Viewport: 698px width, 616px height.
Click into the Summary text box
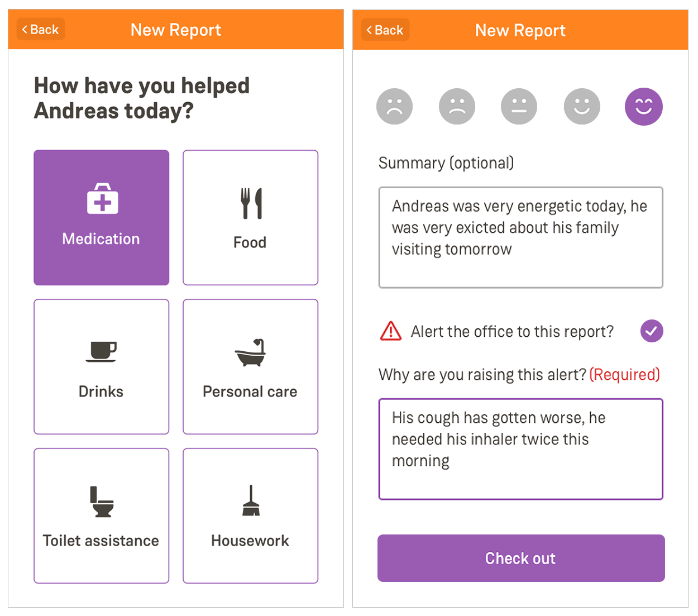click(521, 237)
